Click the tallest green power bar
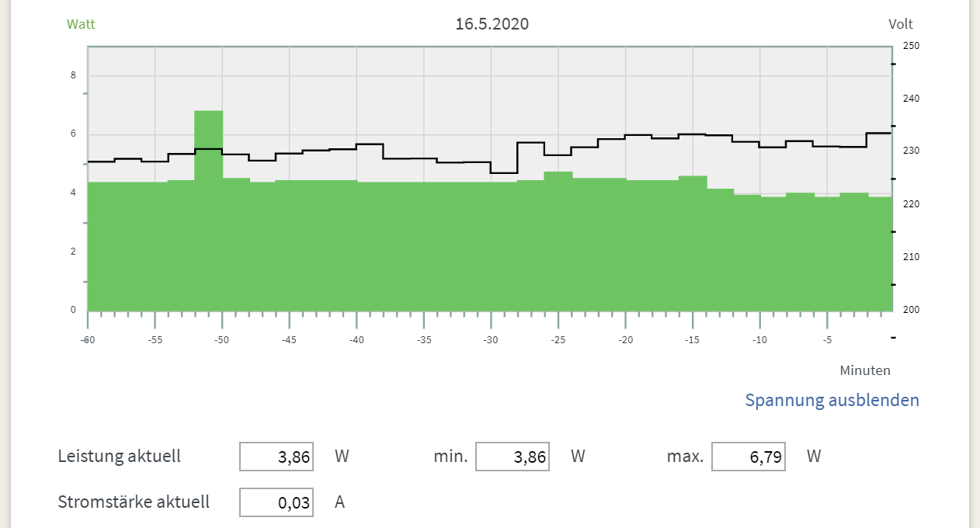 click(208, 210)
